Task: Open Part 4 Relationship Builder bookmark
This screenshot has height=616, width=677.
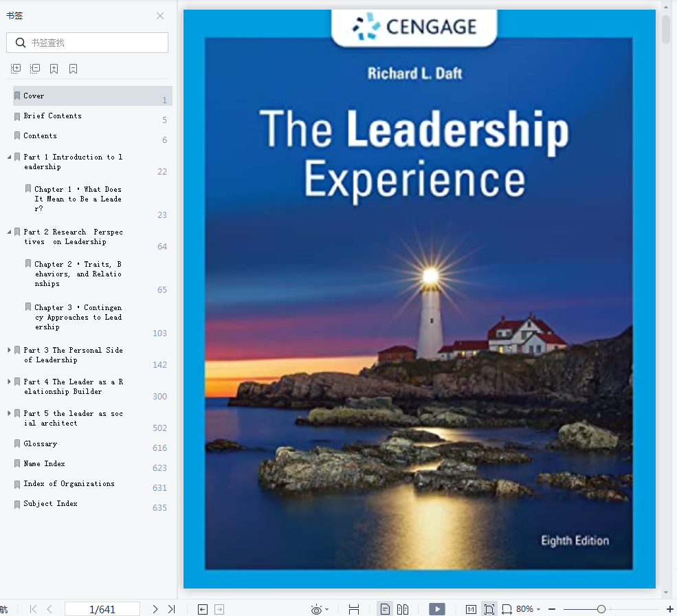Action: (x=74, y=386)
